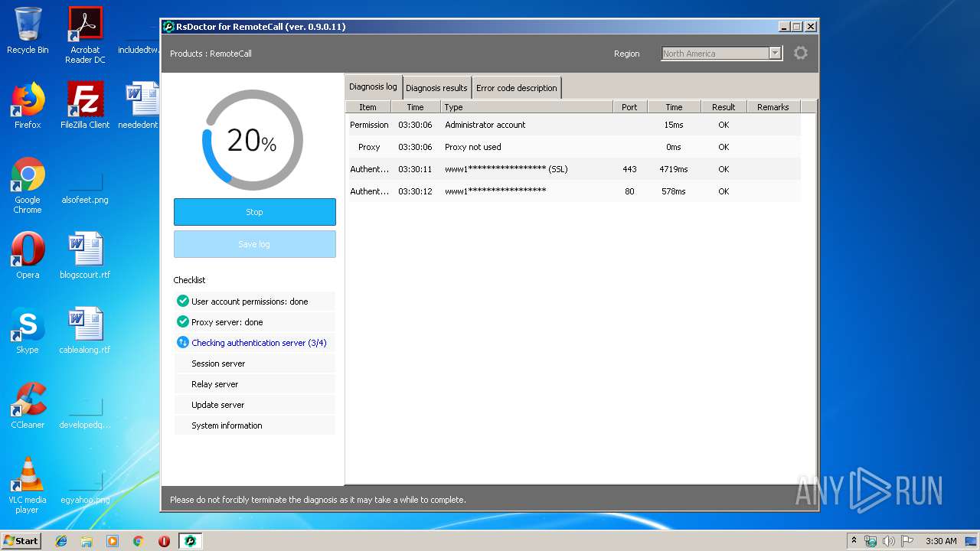The width and height of the screenshot is (980, 551).
Task: Open the Opera desktop shortcut
Action: [28, 256]
